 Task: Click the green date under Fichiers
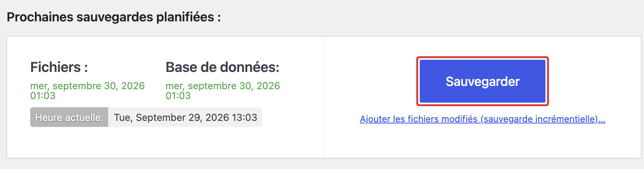pos(87,86)
